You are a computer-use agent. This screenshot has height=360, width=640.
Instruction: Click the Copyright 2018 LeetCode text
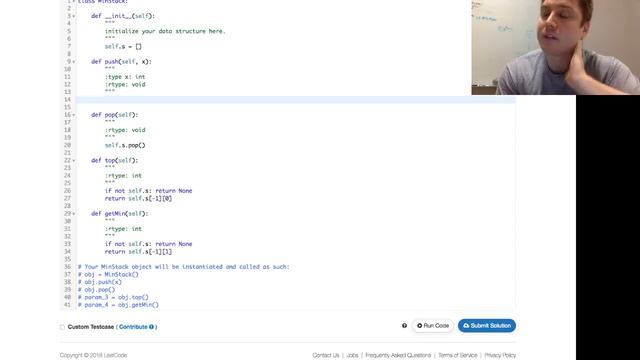pyautogui.click(x=93, y=356)
